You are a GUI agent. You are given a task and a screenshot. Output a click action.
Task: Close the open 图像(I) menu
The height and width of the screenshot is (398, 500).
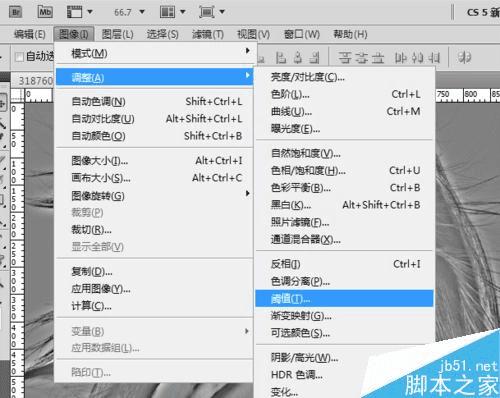74,34
